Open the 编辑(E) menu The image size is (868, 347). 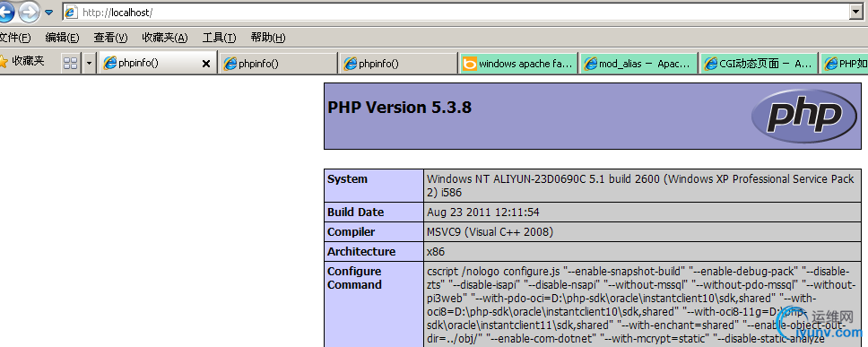coord(62,38)
